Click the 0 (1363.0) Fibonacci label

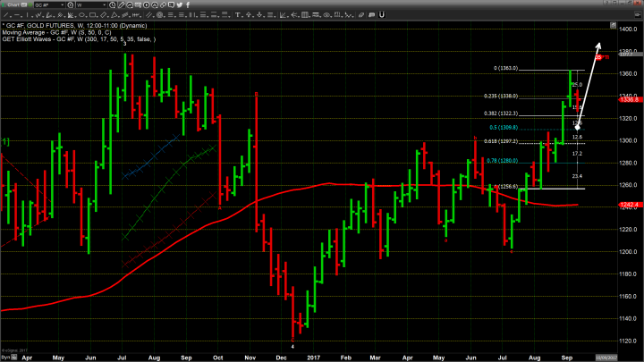[x=505, y=68]
